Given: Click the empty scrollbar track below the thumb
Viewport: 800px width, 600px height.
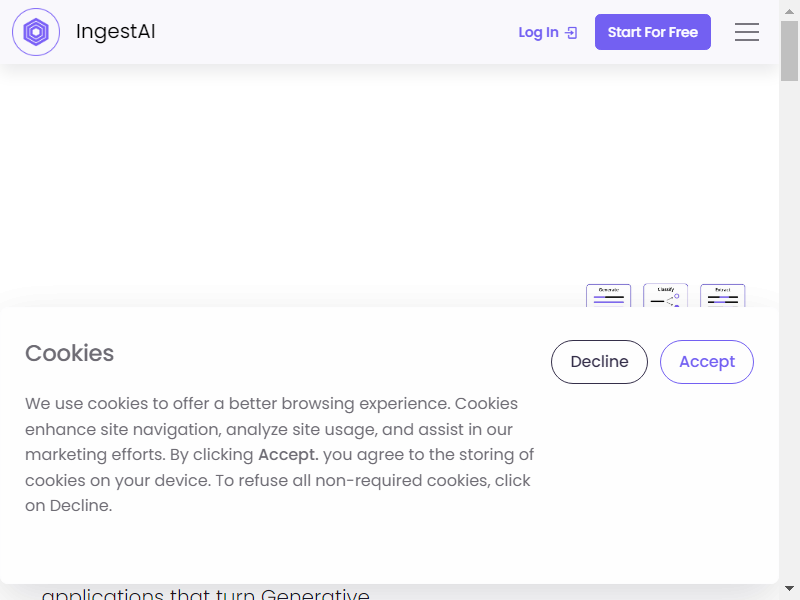Looking at the screenshot, I should click(x=789, y=332).
